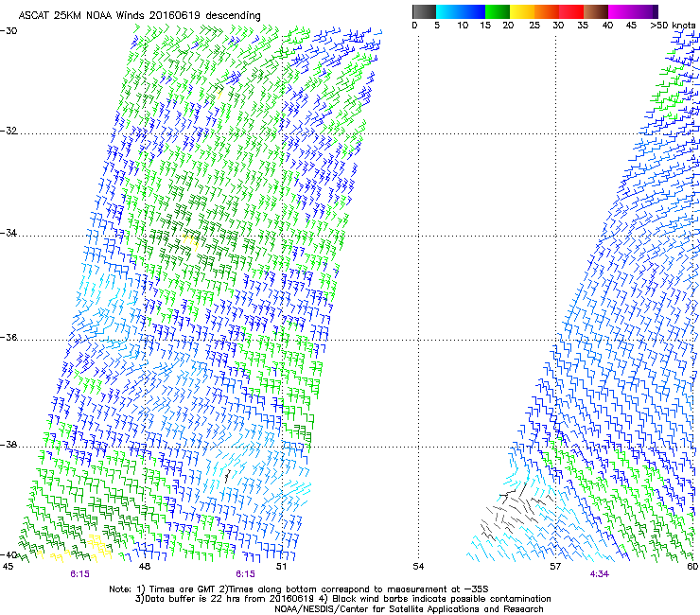Click the longitude label 45
This screenshot has width=700, height=615.
coord(8,567)
